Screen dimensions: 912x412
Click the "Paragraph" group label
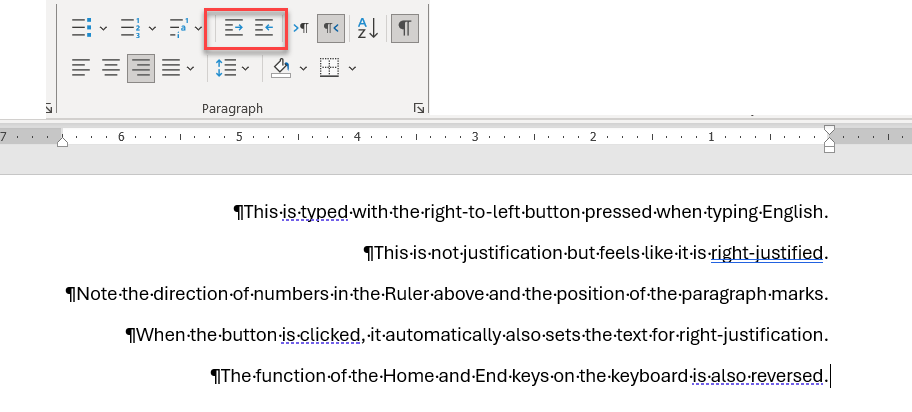[233, 108]
